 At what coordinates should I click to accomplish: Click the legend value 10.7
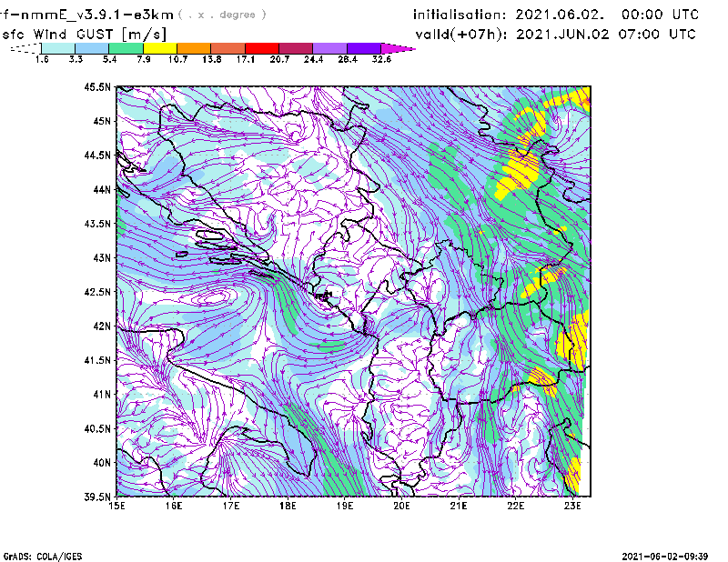click(x=177, y=59)
